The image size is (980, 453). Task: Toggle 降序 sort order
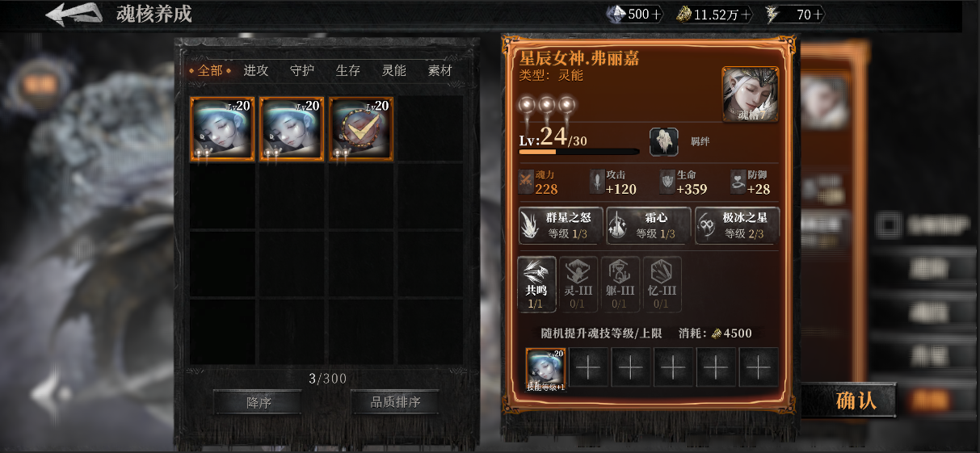pyautogui.click(x=258, y=402)
